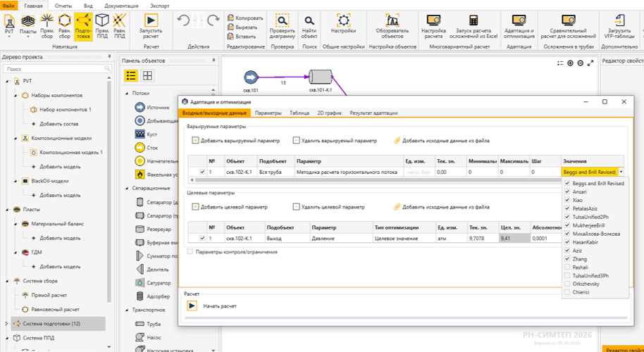Enable the Orkizhevsky method checkbox
644x352 pixels.
(567, 284)
